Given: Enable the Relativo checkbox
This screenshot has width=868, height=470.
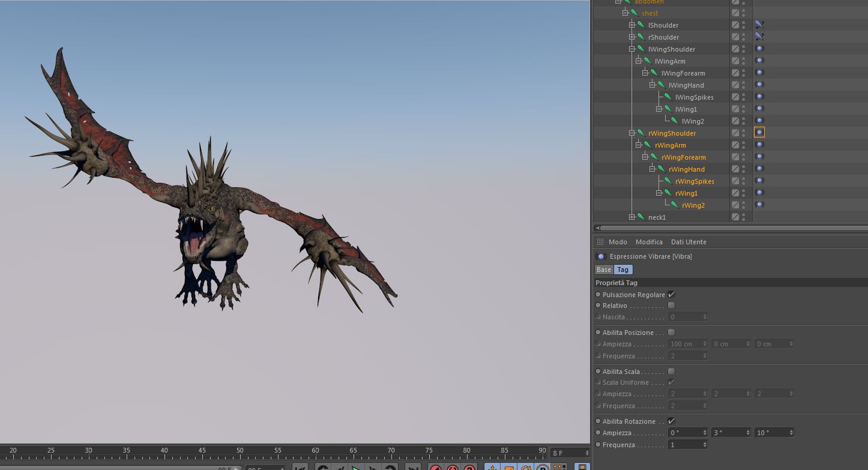Looking at the screenshot, I should 671,306.
